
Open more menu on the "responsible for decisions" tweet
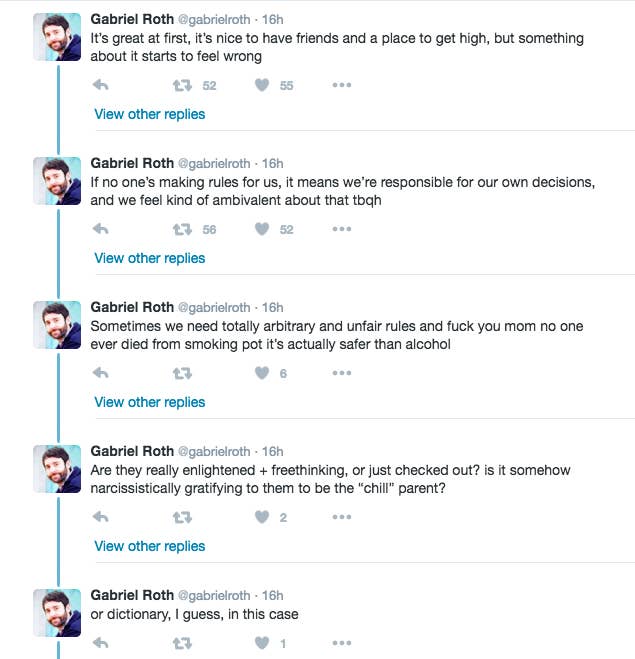pos(342,229)
